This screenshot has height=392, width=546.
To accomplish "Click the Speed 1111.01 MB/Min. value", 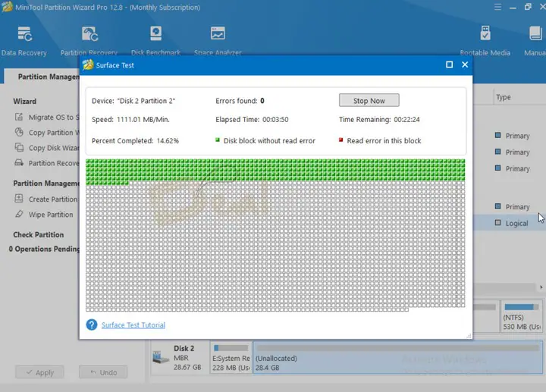I will click(x=143, y=119).
